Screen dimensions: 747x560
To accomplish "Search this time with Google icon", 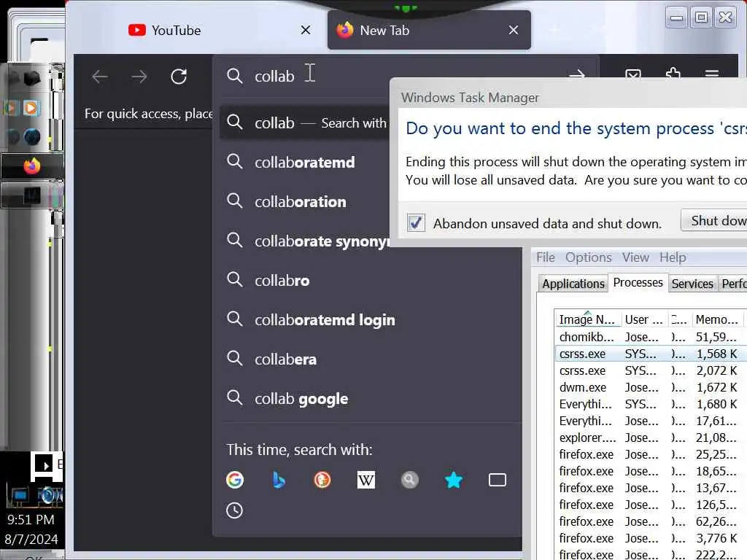I will click(235, 480).
